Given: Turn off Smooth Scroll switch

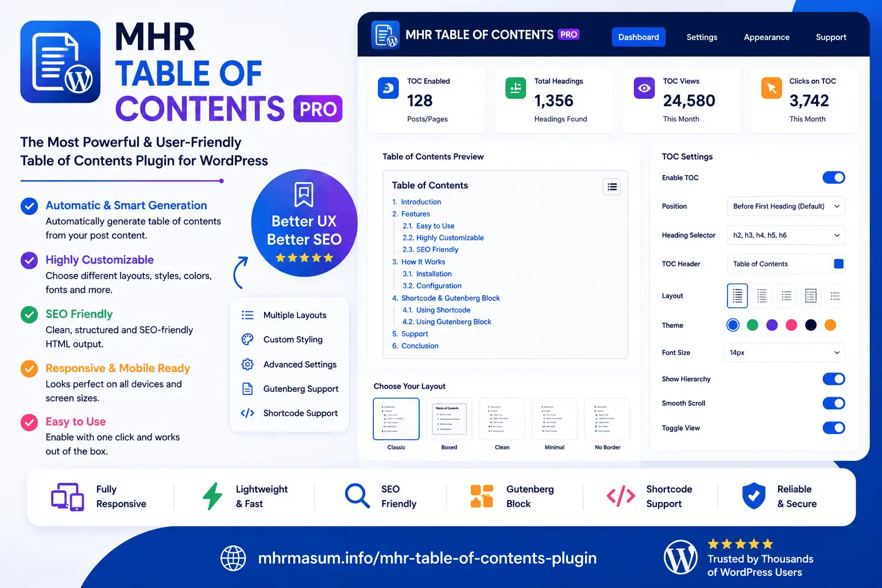Looking at the screenshot, I should click(834, 403).
